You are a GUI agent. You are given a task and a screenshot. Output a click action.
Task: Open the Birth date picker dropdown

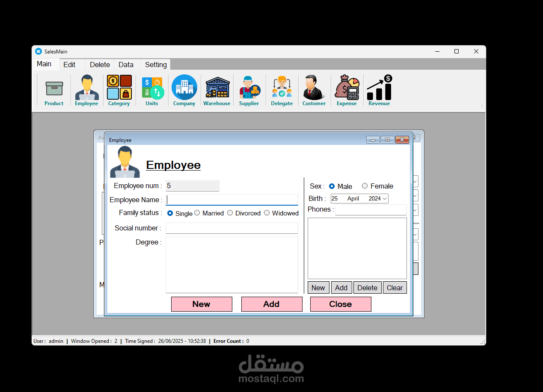(385, 198)
